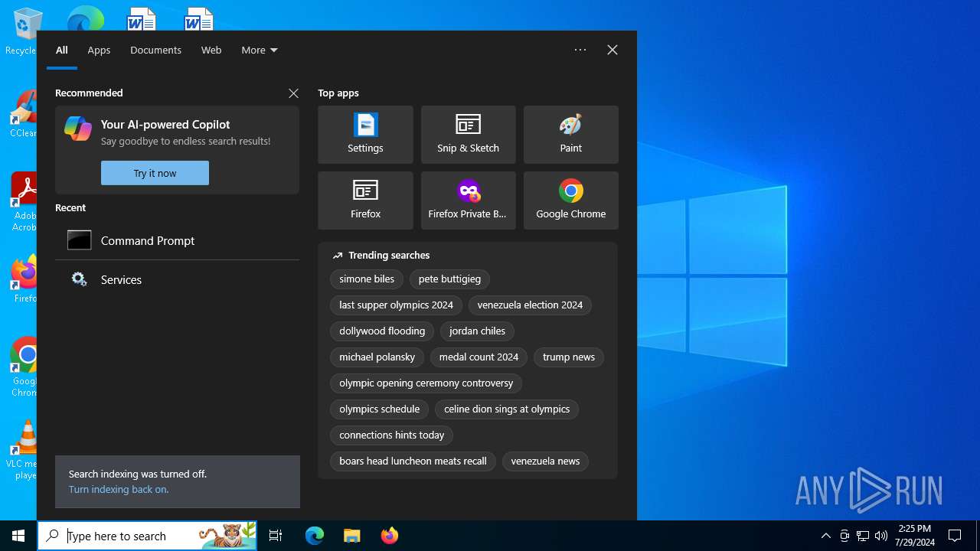Viewport: 980px width, 551px height.
Task: Close the search panel
Action: coord(612,50)
